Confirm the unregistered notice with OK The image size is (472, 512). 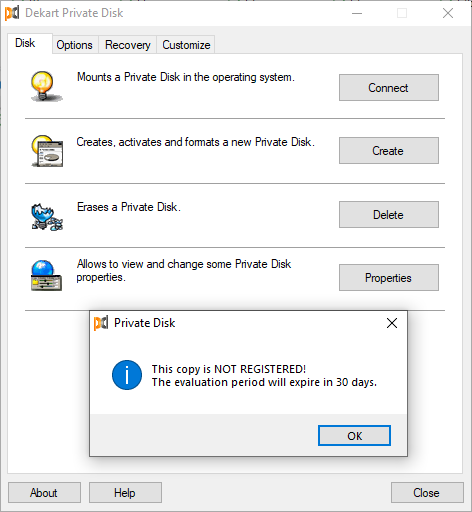click(x=354, y=436)
